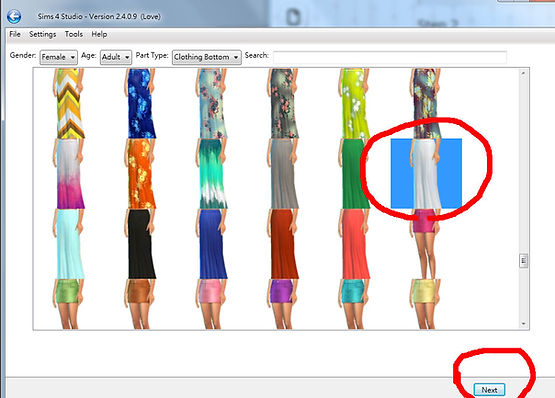Expand the Part Type dropdown
The image size is (555, 398).
[207, 57]
